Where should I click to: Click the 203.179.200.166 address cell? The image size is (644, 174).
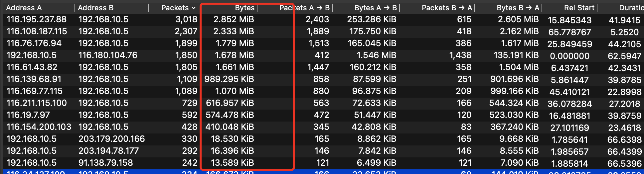point(112,139)
